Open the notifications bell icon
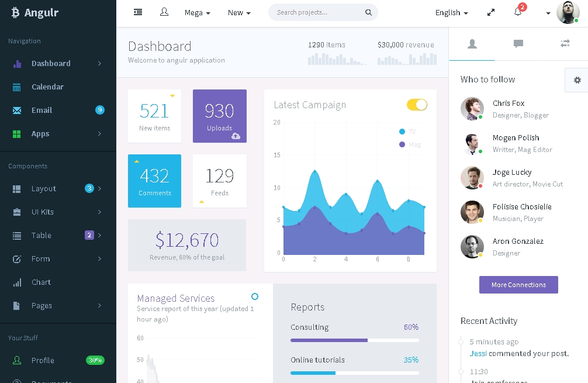The height and width of the screenshot is (383, 588). point(518,12)
